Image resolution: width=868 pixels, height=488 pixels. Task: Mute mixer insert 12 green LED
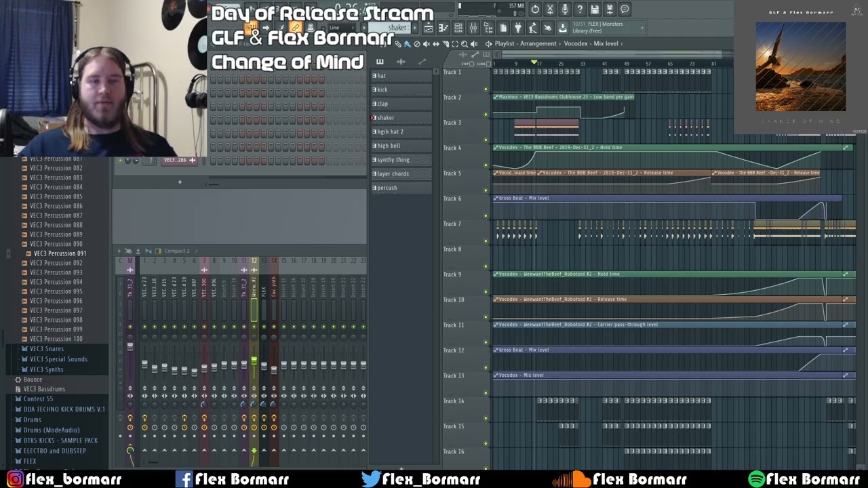(254, 327)
